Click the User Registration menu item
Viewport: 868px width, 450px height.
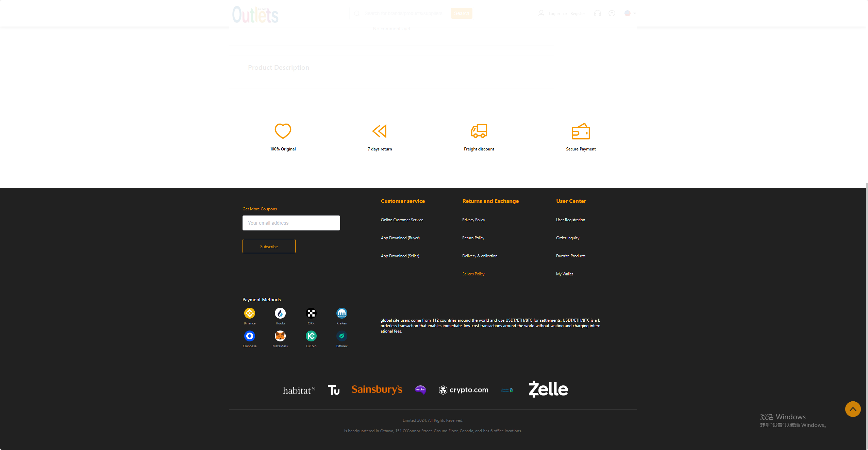click(570, 220)
